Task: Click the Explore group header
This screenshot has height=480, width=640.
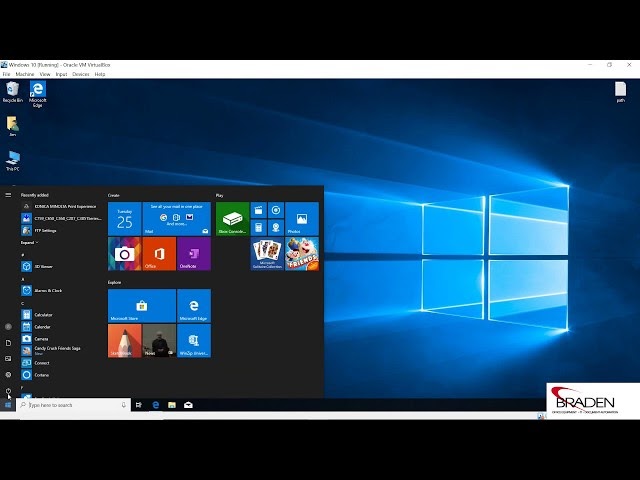Action: [x=115, y=282]
